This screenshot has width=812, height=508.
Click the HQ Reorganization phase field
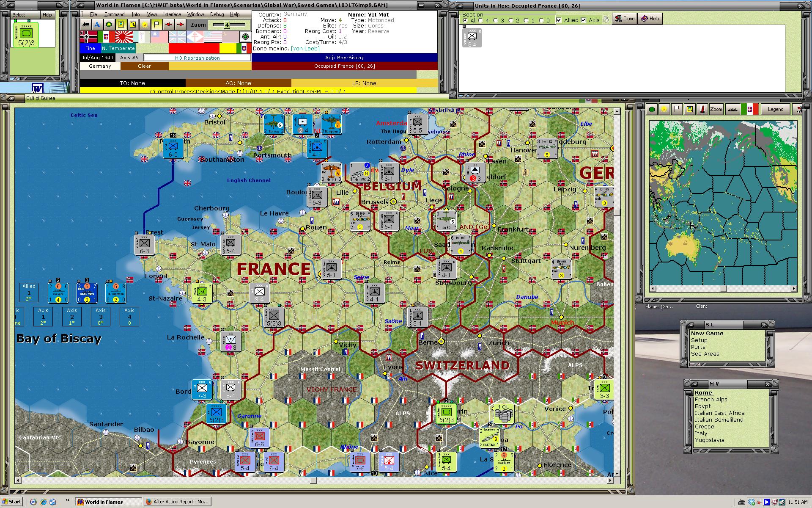(x=197, y=58)
